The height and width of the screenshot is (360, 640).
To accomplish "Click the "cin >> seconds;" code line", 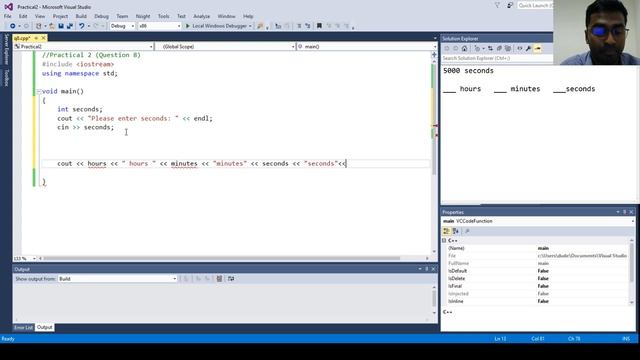I will pyautogui.click(x=86, y=127).
